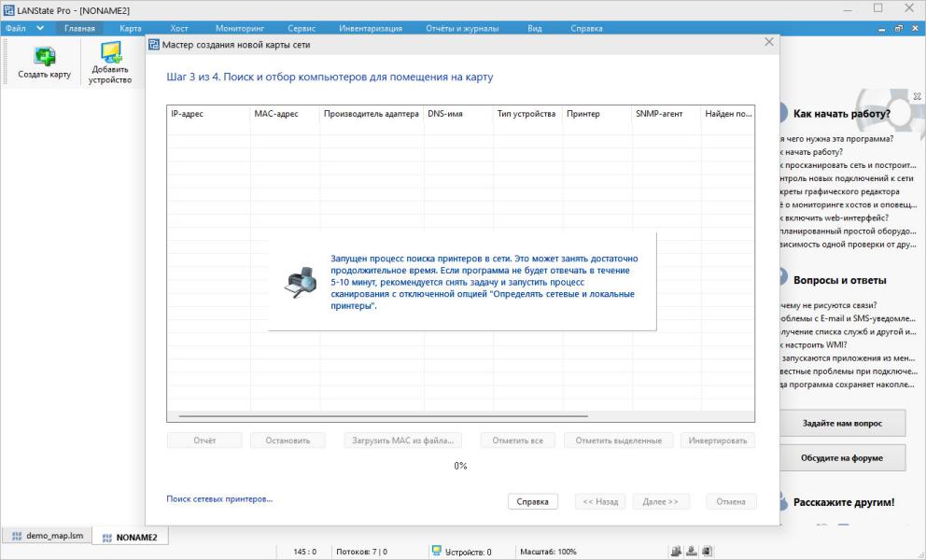
Task: Open the Справка ribbon tab
Action: coord(586,28)
